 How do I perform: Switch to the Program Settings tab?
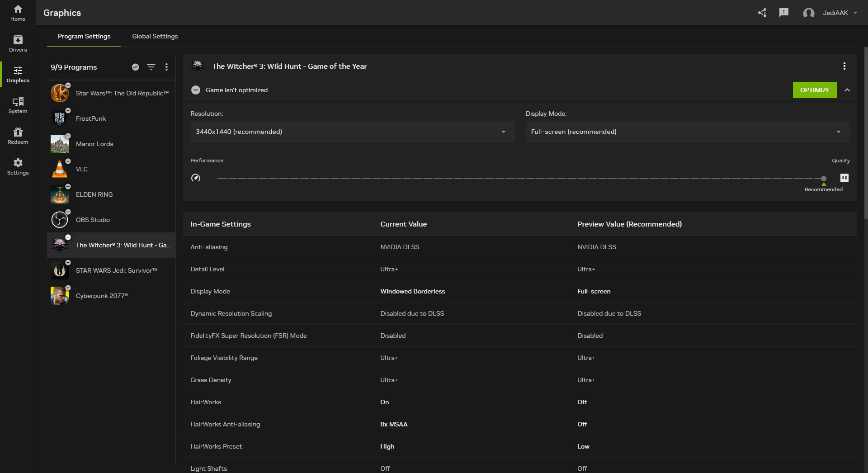click(84, 36)
